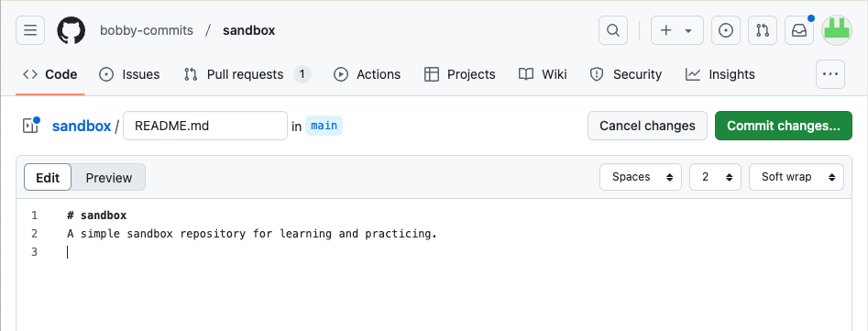
Task: Click line number 3 in gutter
Action: coord(34,252)
